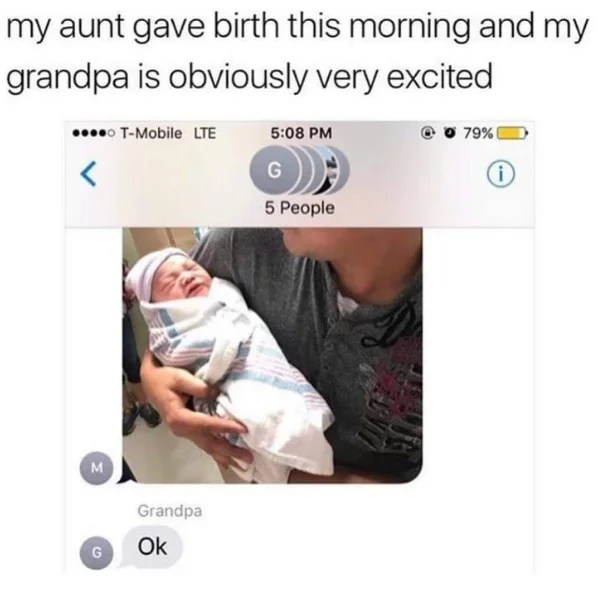This screenshot has height=600, width=600.
Task: Tap the Ok message bubble
Action: [152, 547]
